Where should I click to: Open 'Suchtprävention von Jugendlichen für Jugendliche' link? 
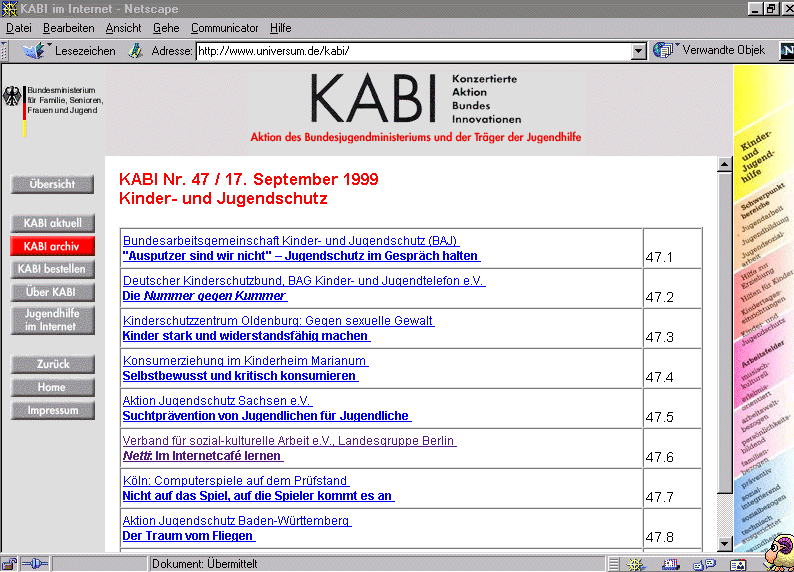(x=267, y=416)
